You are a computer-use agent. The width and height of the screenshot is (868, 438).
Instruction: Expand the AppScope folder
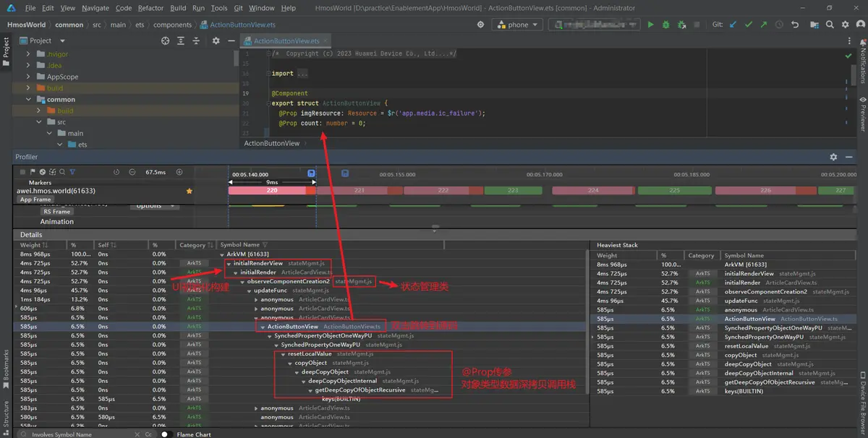point(29,77)
